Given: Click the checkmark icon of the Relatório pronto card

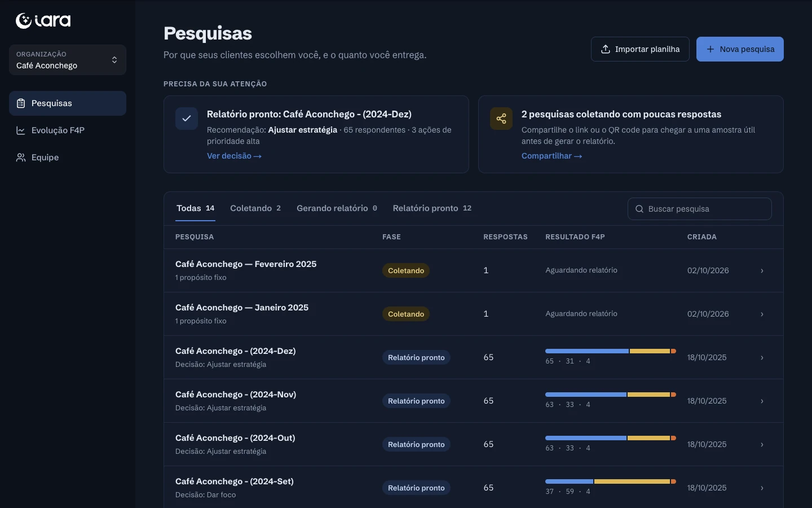Looking at the screenshot, I should [x=187, y=119].
